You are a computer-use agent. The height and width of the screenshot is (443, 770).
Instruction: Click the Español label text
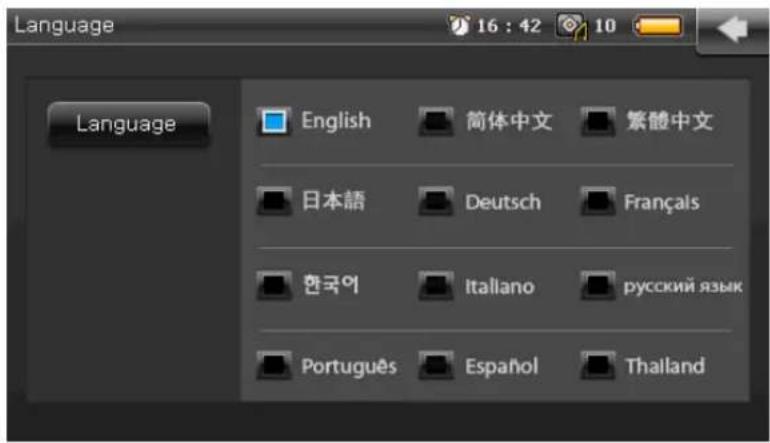[501, 366]
